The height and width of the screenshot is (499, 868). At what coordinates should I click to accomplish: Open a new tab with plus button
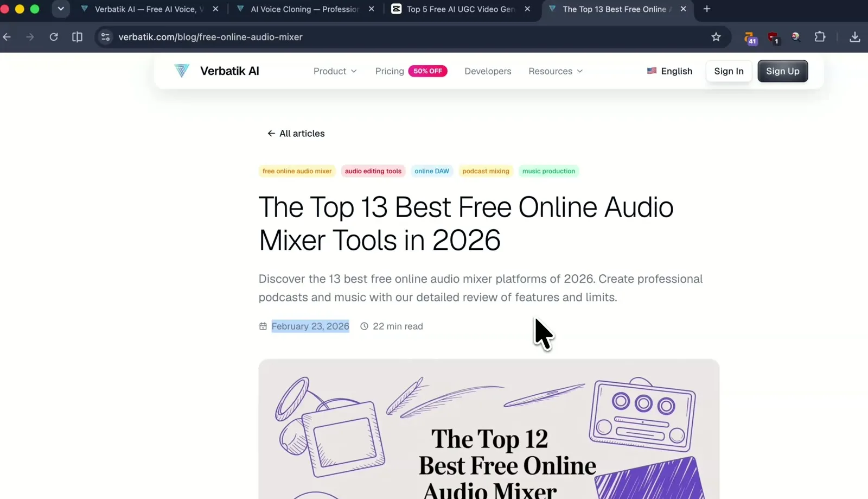706,9
